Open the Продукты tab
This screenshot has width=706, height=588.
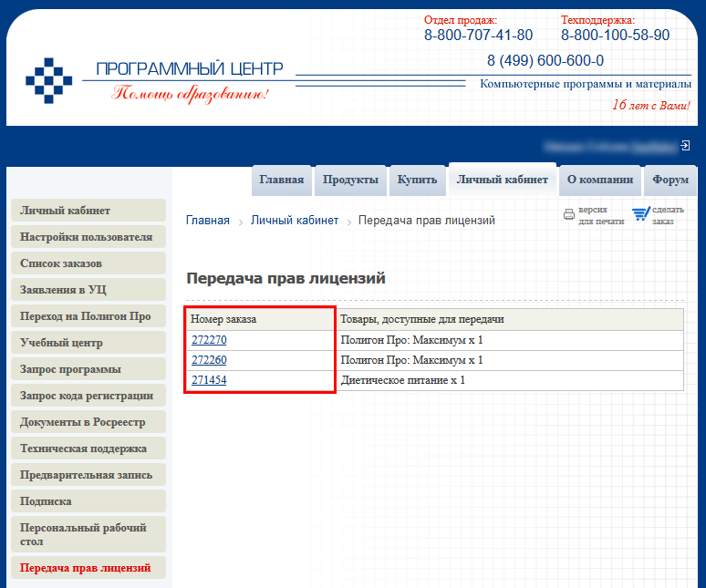tap(350, 180)
